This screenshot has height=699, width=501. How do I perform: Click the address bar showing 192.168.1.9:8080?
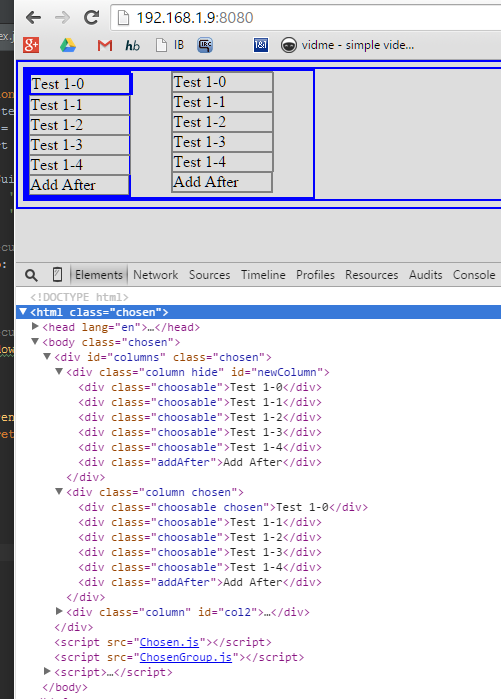point(308,18)
